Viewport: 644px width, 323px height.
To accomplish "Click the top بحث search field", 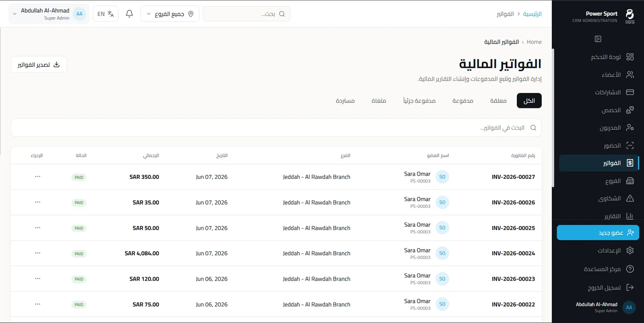I will point(246,14).
